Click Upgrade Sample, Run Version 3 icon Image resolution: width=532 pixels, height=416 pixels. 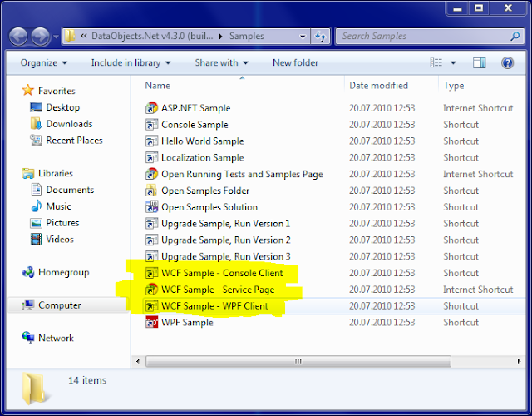point(151,256)
